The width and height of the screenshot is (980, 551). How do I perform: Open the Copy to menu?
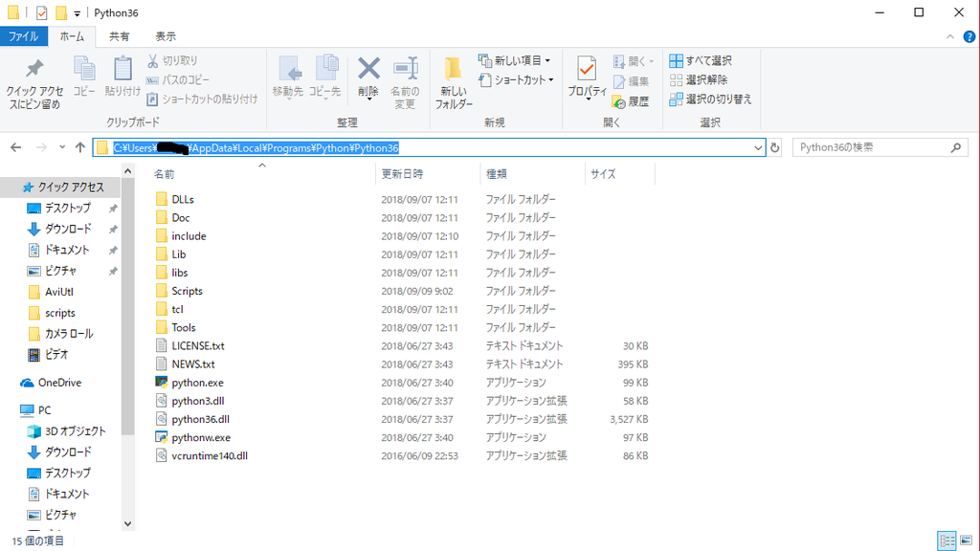click(x=325, y=77)
